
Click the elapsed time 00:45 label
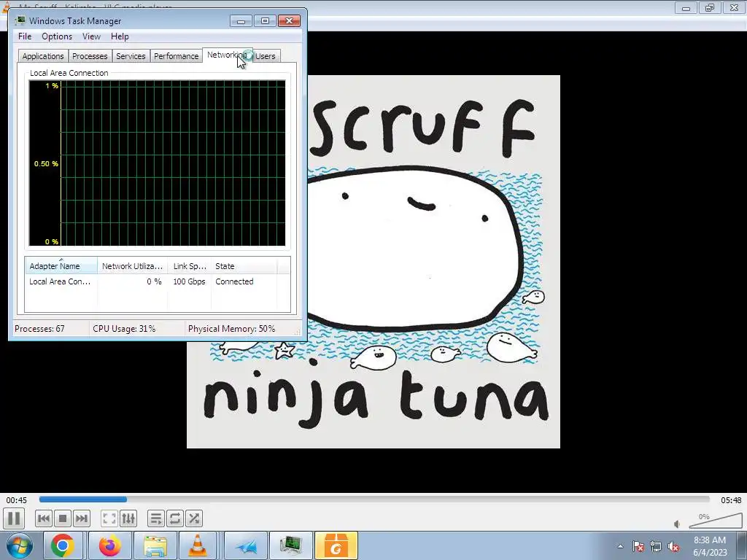pos(16,500)
